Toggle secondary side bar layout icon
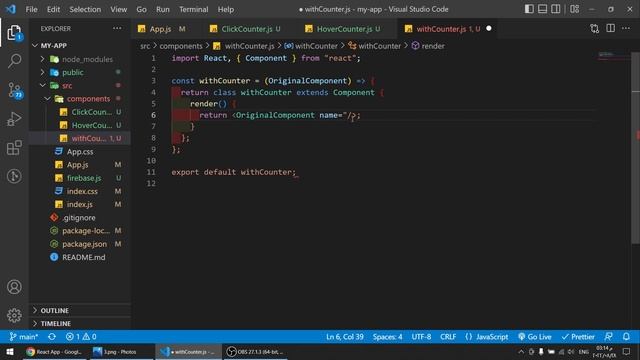This screenshot has height=360, width=640. [x=556, y=9]
